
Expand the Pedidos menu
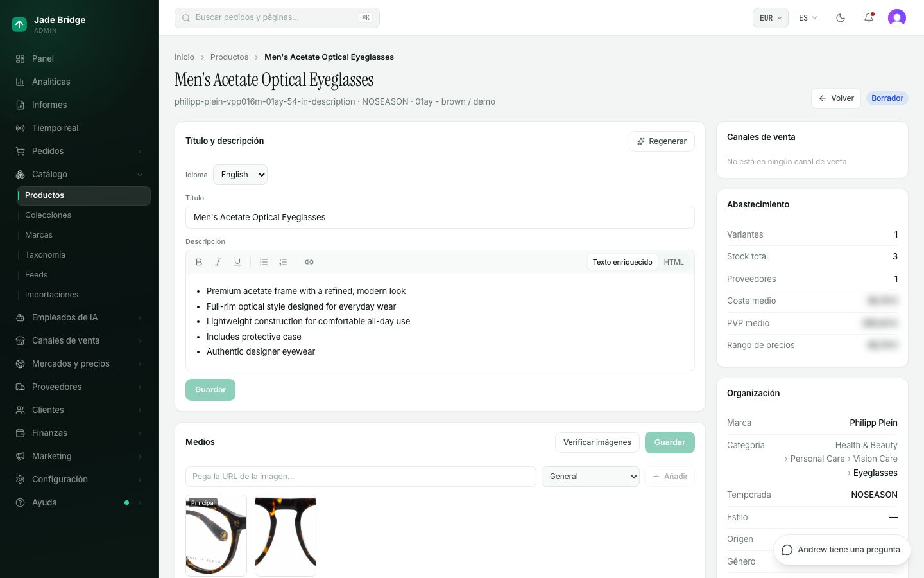point(80,151)
